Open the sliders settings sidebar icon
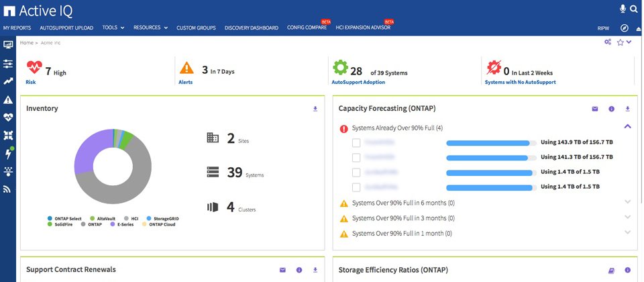This screenshot has width=644, height=282. pos(8,63)
